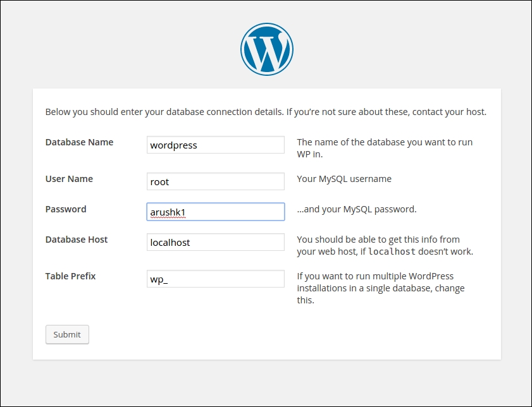Select the hint about multiple WordPress installations
The height and width of the screenshot is (407, 532).
(x=381, y=288)
